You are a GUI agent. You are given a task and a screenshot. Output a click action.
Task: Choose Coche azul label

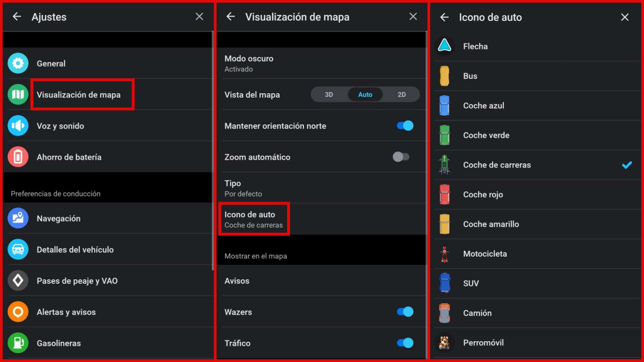point(484,105)
